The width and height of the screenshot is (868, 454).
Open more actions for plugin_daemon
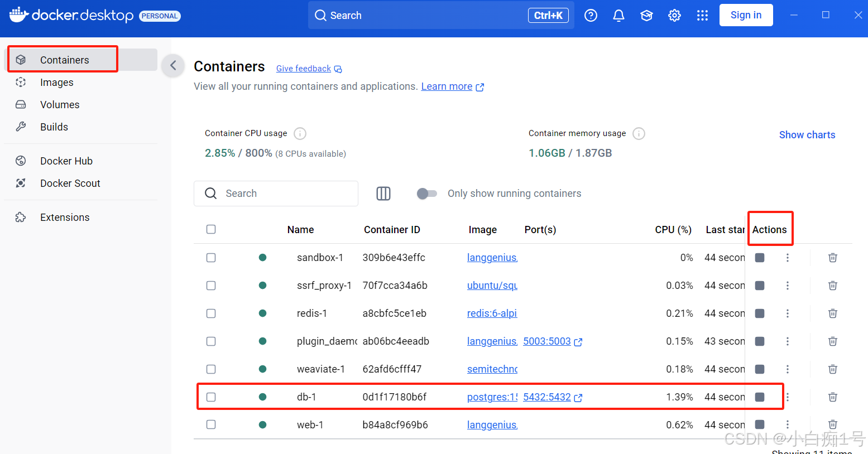tap(788, 341)
